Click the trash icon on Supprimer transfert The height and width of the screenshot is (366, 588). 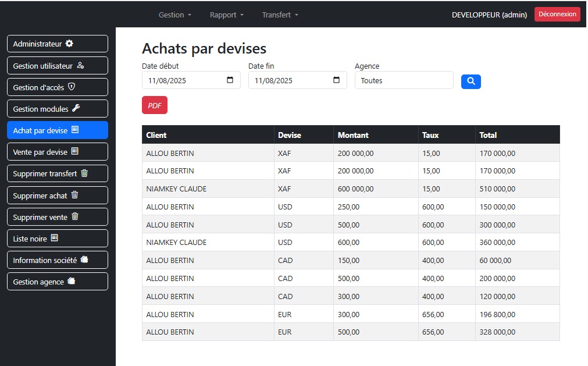pos(84,173)
